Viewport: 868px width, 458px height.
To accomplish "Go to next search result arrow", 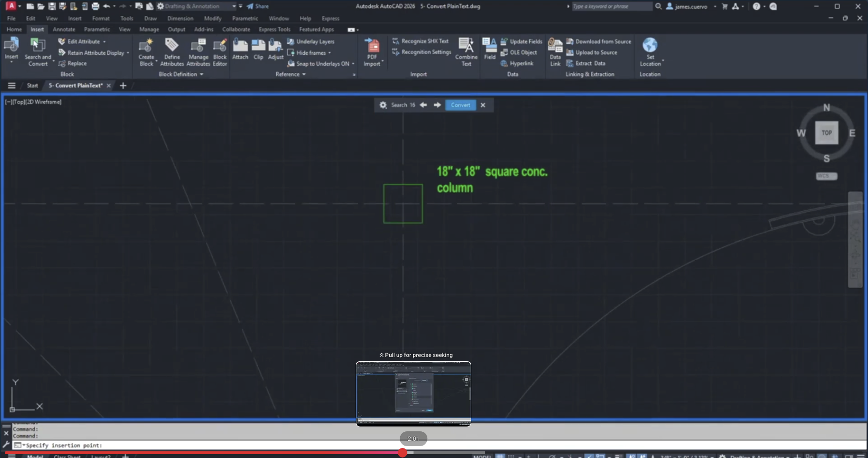I will (437, 105).
